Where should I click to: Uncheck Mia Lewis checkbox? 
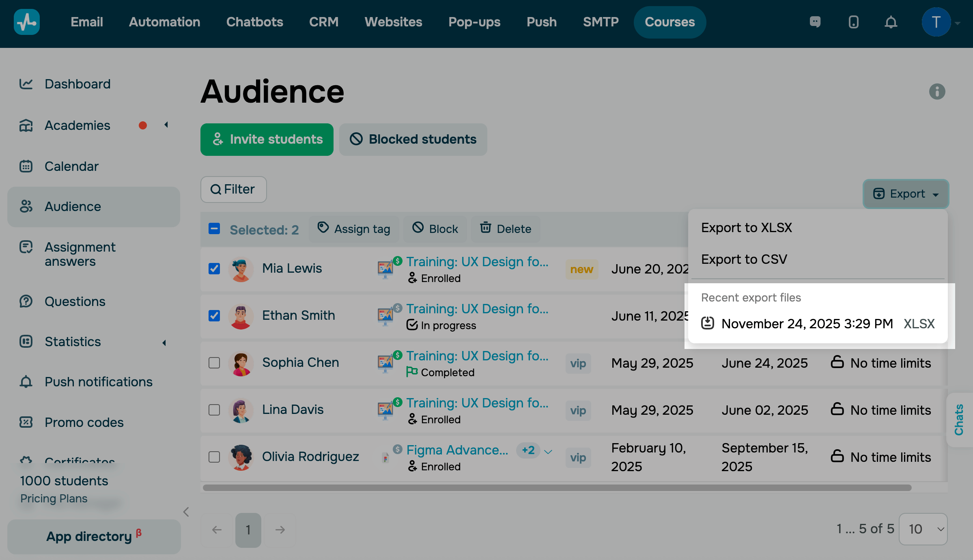(x=214, y=269)
